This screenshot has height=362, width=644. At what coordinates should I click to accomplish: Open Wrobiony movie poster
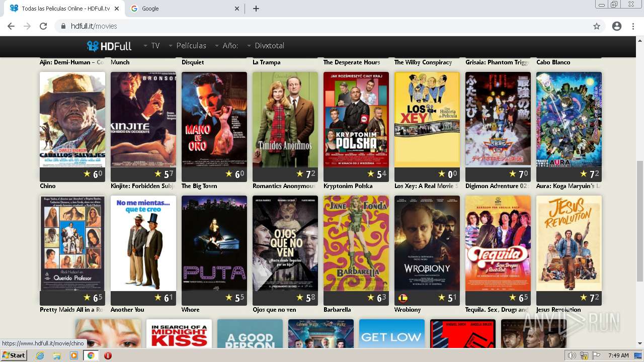click(427, 243)
